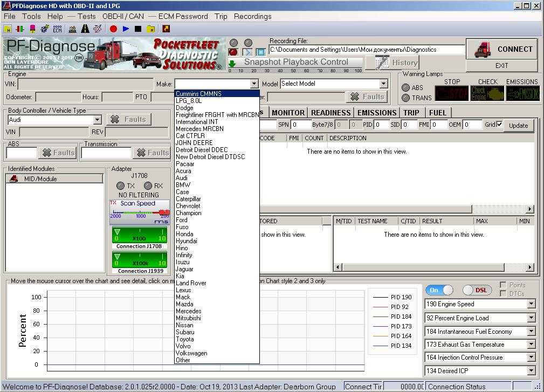544x392 pixels.
Task: Open the Tools menu
Action: pyautogui.click(x=31, y=16)
